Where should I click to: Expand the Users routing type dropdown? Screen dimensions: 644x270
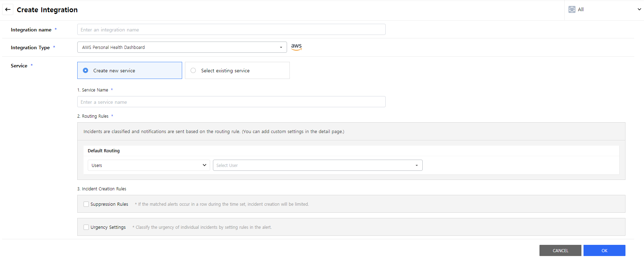point(149,165)
